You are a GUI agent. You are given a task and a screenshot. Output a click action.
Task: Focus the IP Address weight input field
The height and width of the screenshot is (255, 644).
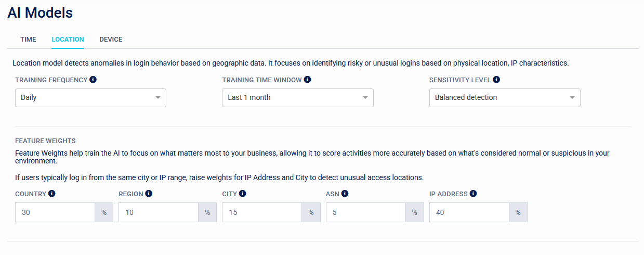pyautogui.click(x=469, y=212)
